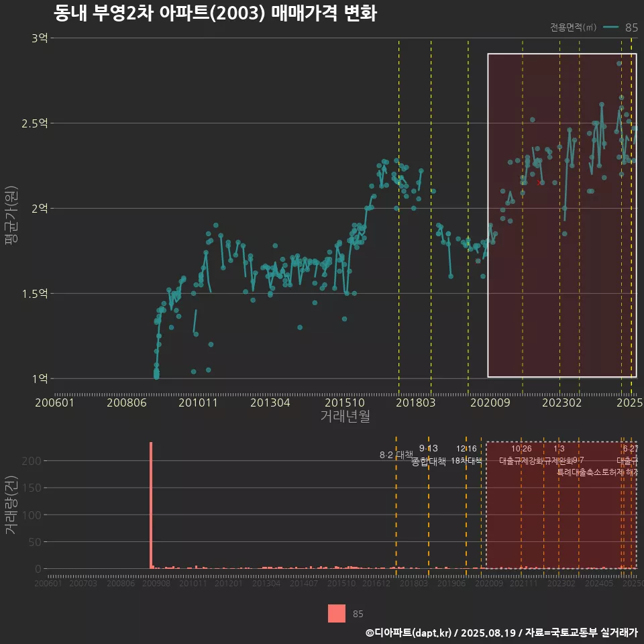The image size is (644, 644).
Task: Select 200703 on the volume chart x-axis
Action: tap(83, 584)
